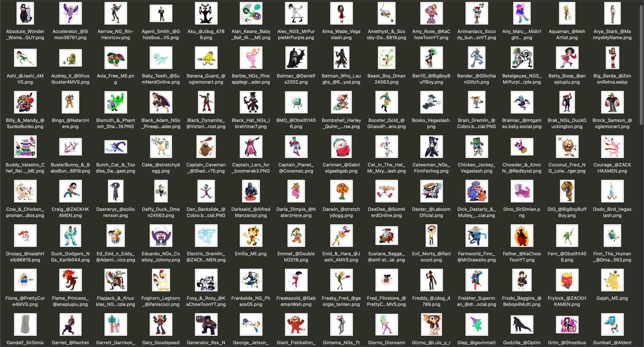644x347 pixels.
Task: Select the Courage_@ZACKHKAMEN.png image
Action: (x=612, y=147)
